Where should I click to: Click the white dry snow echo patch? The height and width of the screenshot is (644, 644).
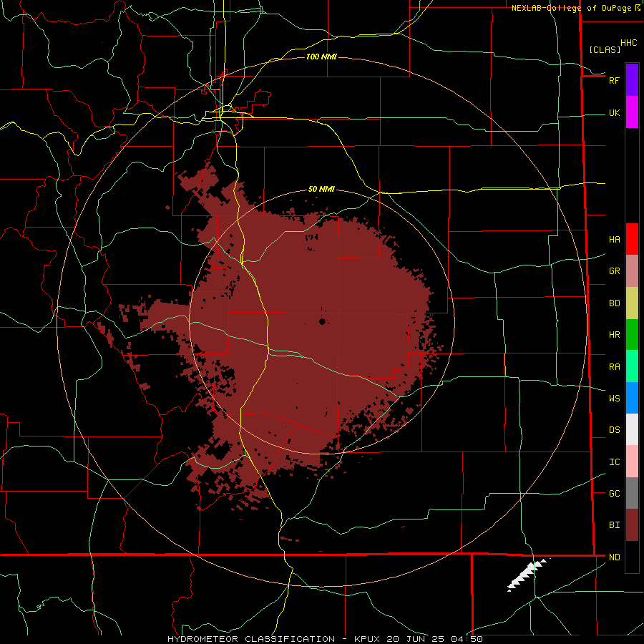[x=527, y=575]
